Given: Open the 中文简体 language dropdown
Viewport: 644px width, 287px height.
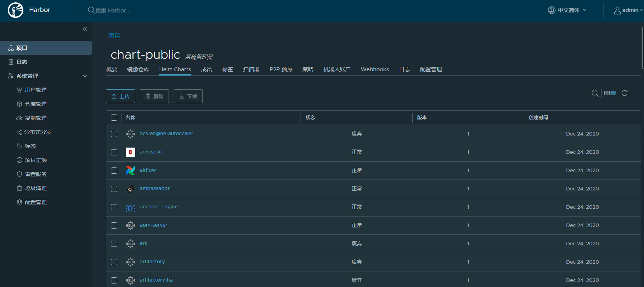Looking at the screenshot, I should pyautogui.click(x=567, y=10).
